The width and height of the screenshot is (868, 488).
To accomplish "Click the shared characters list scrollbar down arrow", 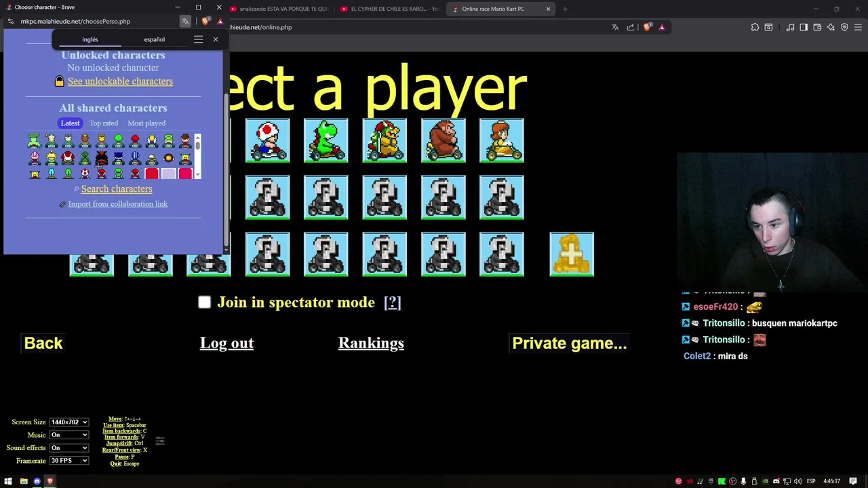I will pos(197,176).
